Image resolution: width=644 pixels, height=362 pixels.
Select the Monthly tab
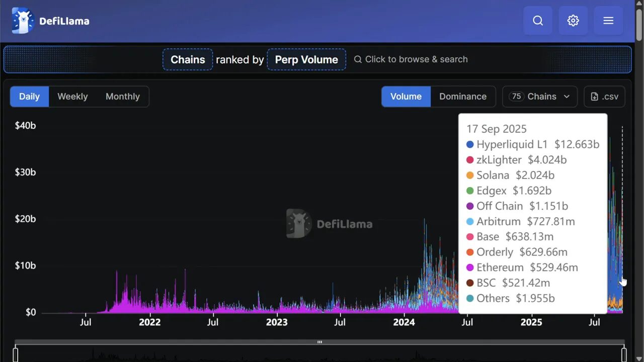click(x=122, y=96)
